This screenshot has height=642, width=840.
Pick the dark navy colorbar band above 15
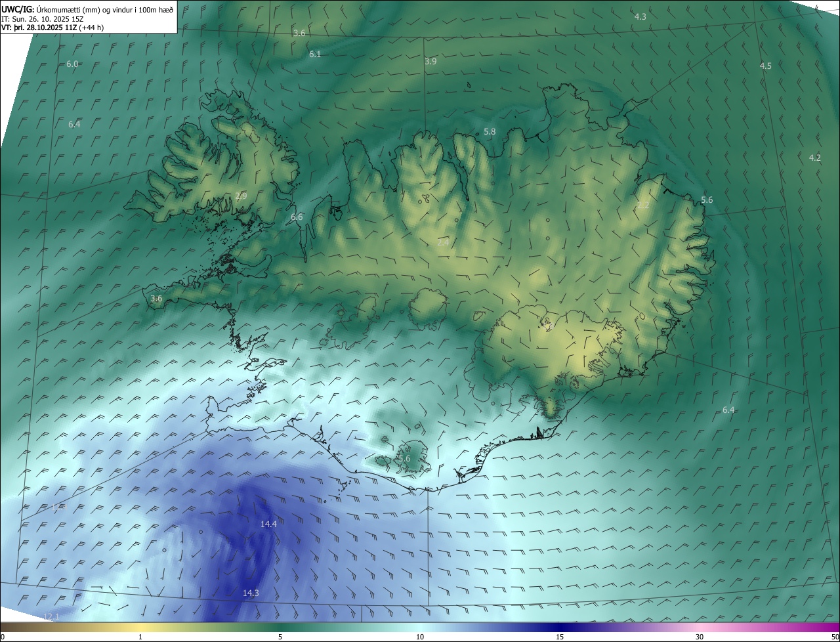560,628
